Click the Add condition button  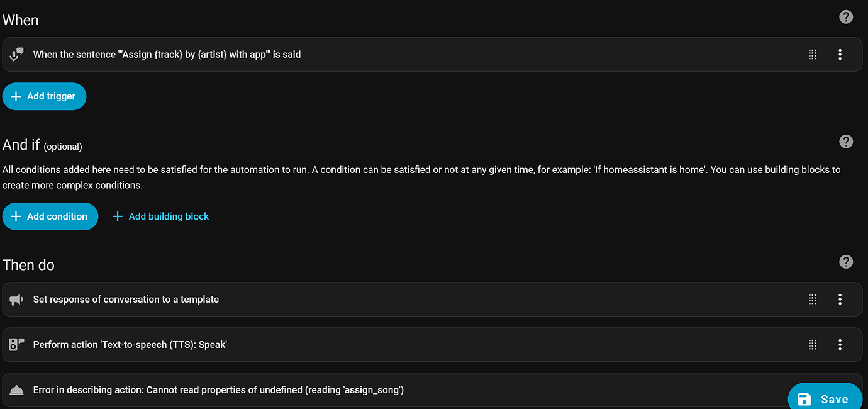(50, 216)
